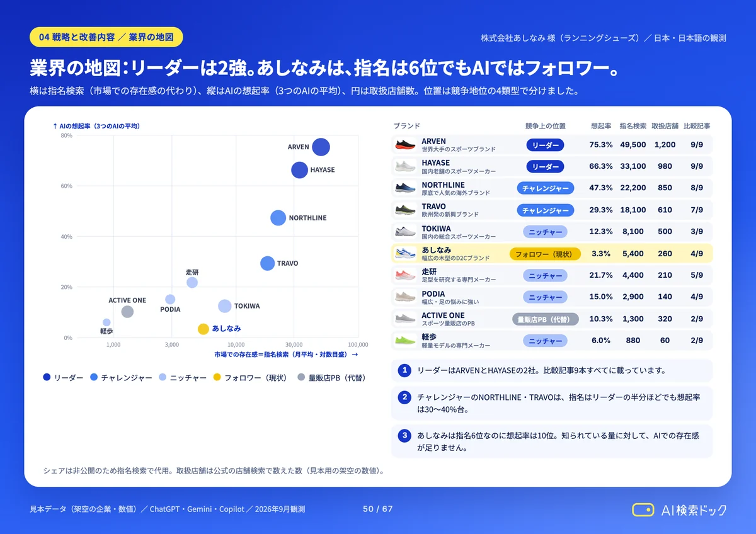The width and height of the screenshot is (756, 534).
Task: Click the フォロワー（現状） badge
Action: (545, 253)
